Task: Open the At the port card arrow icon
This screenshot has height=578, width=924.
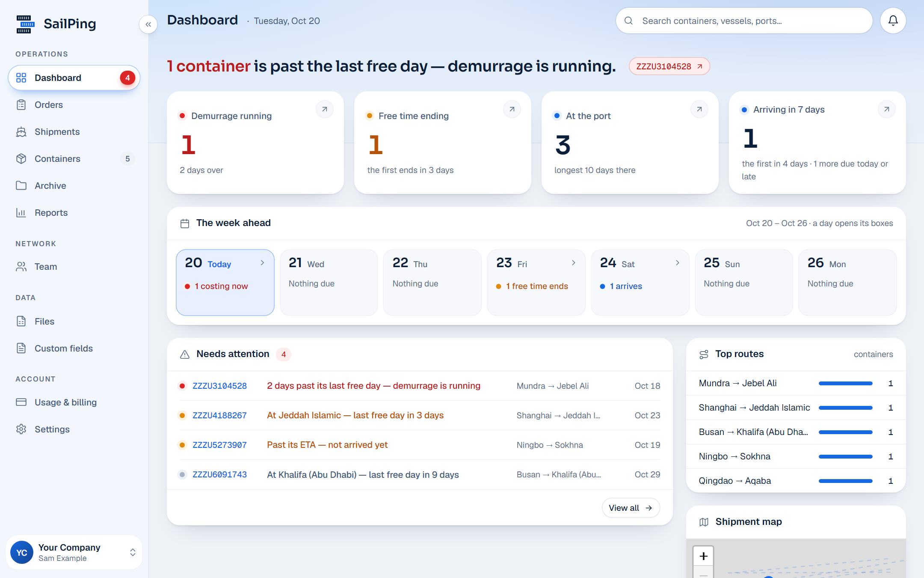Action: pyautogui.click(x=699, y=110)
